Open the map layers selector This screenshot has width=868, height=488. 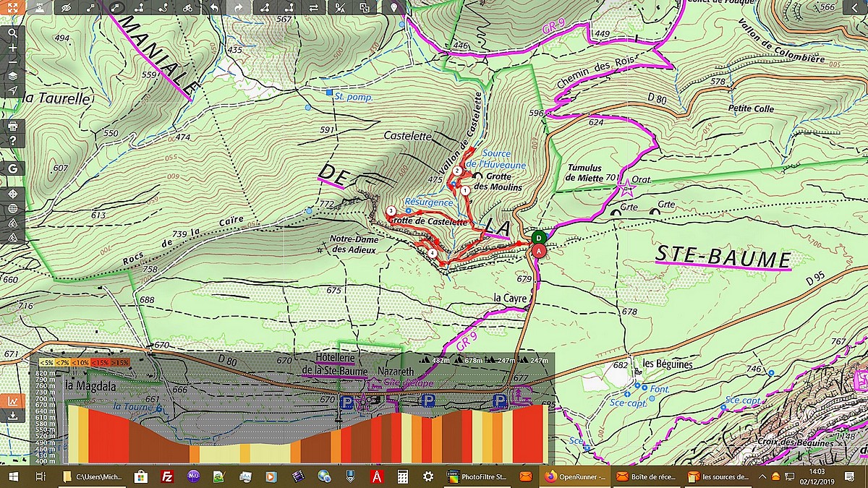12,76
